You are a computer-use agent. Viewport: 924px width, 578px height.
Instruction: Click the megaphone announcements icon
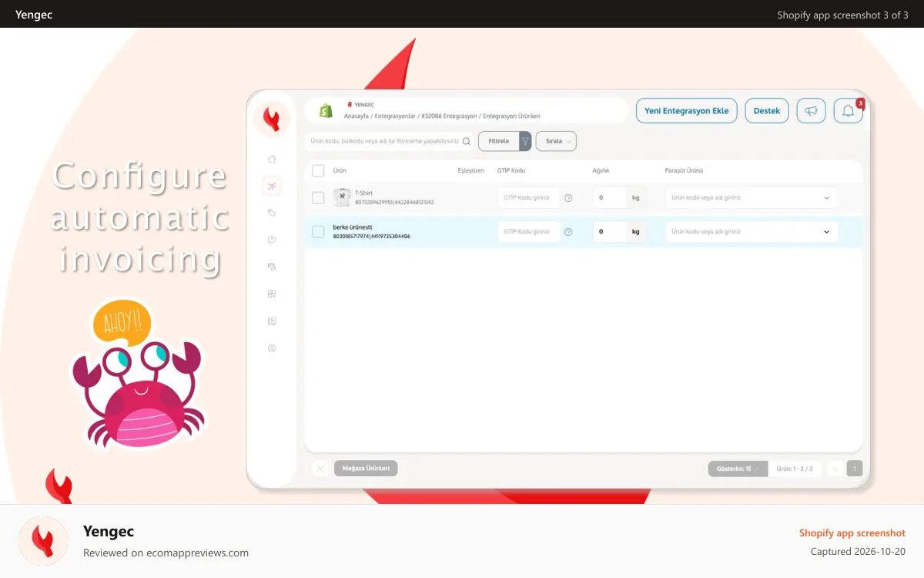(811, 111)
